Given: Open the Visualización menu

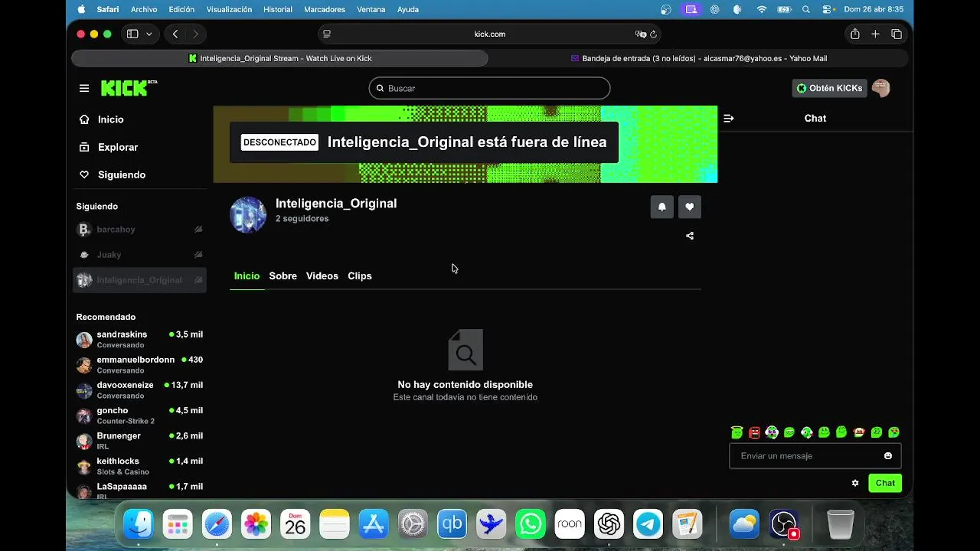Looking at the screenshot, I should [229, 9].
